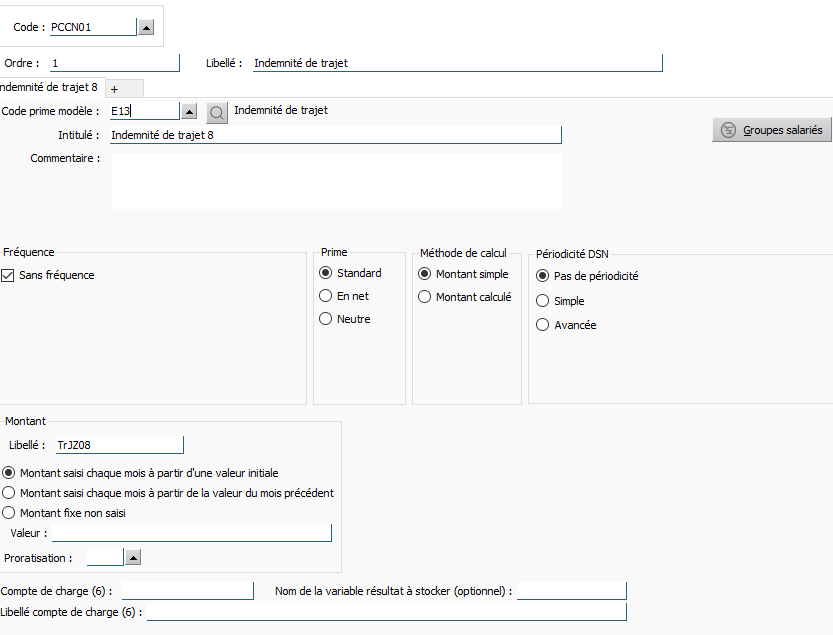Image resolution: width=833 pixels, height=635 pixels.
Task: Expand the Code PCCN01 dropdown arrow
Action: point(146,27)
